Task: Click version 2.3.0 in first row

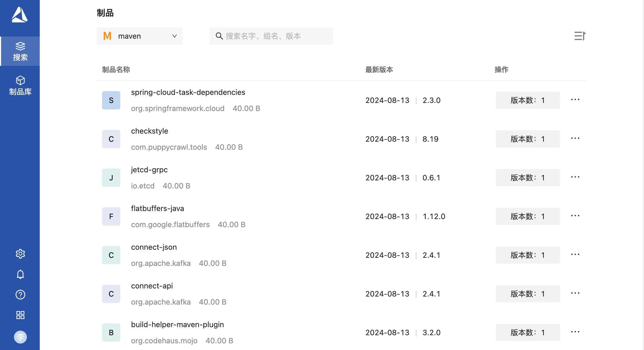Action: (432, 101)
